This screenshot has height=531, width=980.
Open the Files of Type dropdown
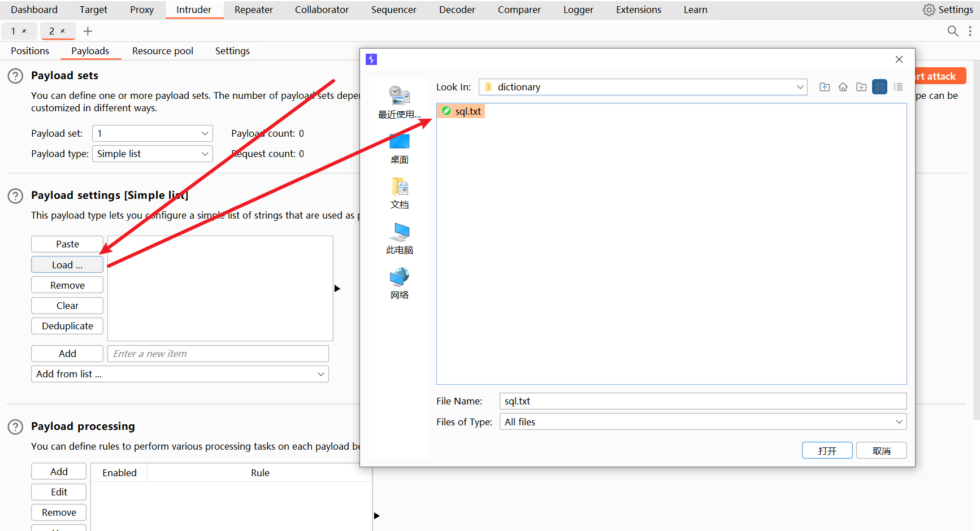pos(899,422)
